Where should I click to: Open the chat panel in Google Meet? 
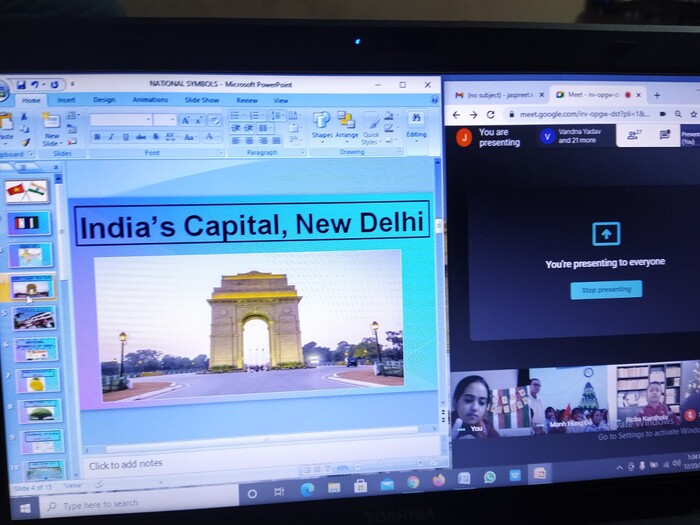click(x=664, y=135)
